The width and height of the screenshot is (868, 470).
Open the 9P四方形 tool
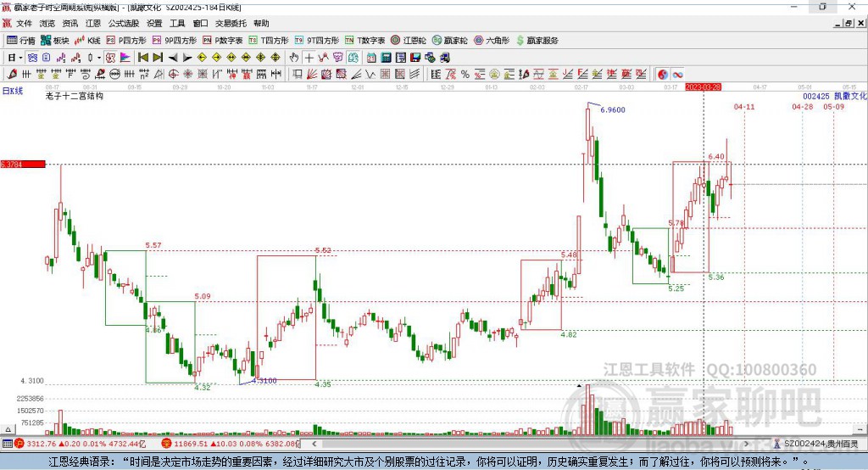pos(175,41)
